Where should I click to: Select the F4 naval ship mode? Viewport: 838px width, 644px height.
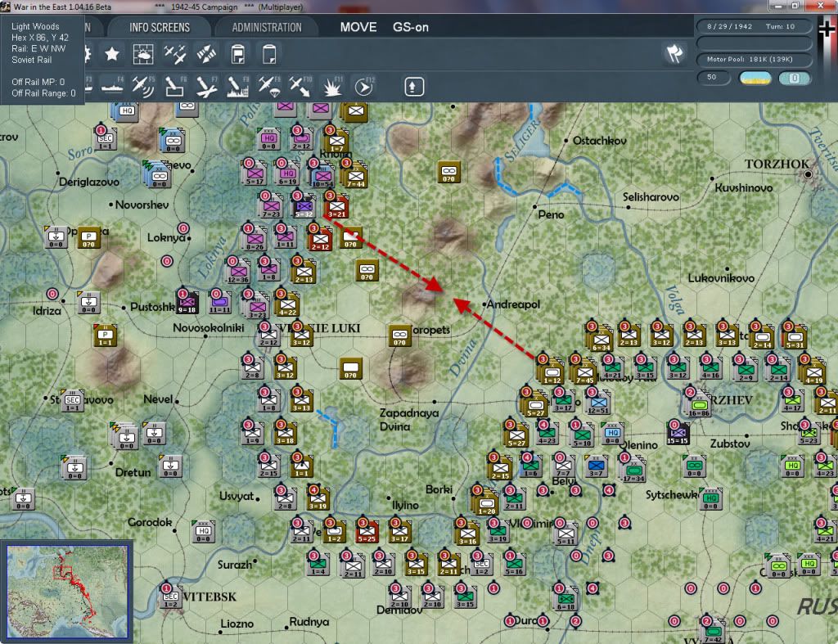point(111,87)
